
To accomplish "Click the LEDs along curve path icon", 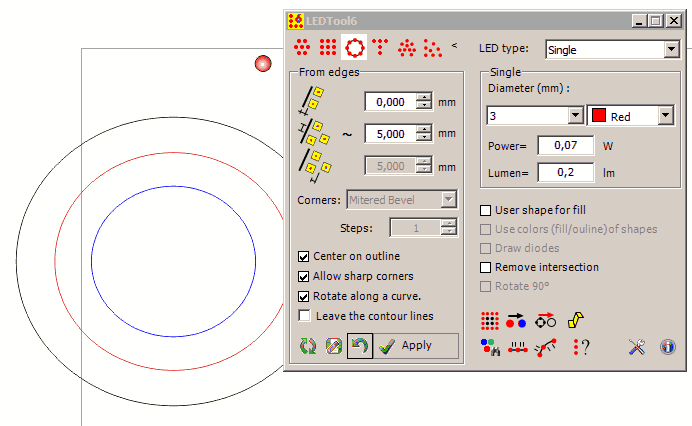I will (x=545, y=347).
